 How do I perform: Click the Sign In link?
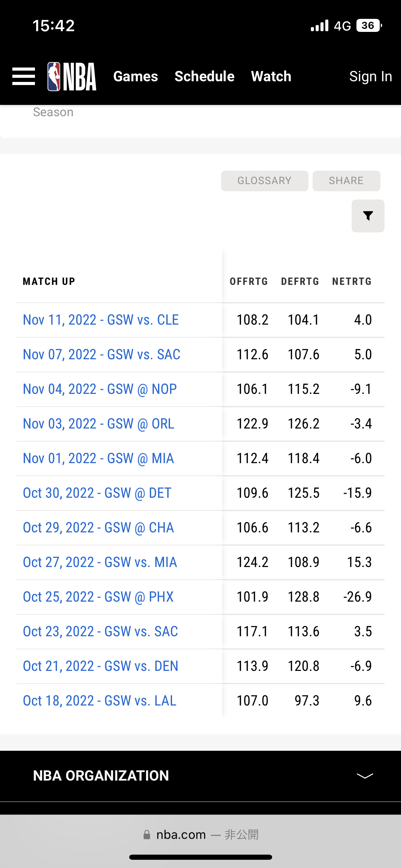click(370, 76)
